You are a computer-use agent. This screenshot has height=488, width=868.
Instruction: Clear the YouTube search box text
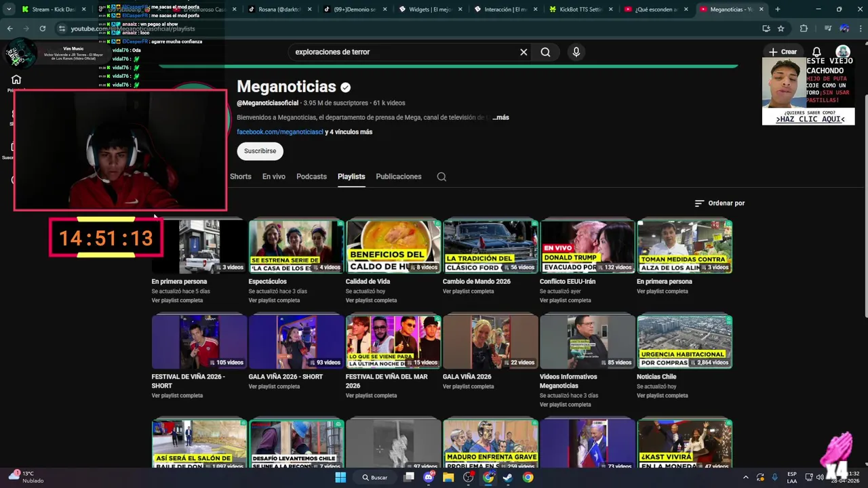click(x=524, y=52)
